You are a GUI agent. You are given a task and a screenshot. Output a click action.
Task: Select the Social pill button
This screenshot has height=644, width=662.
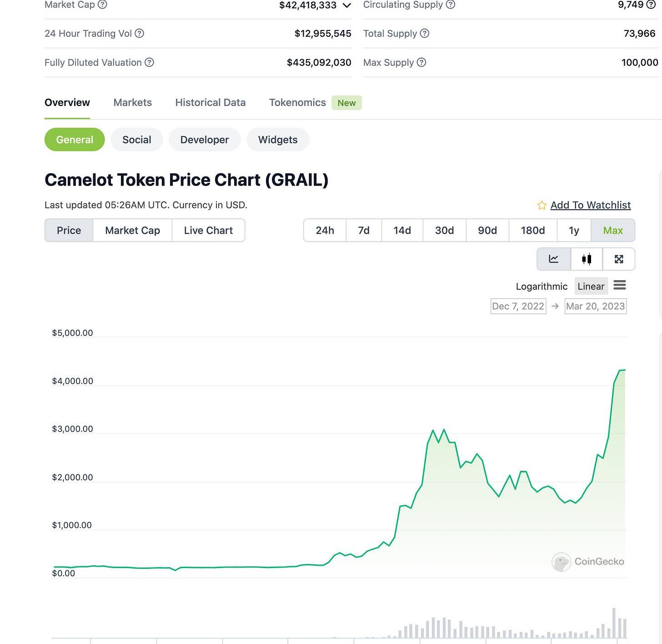click(136, 140)
